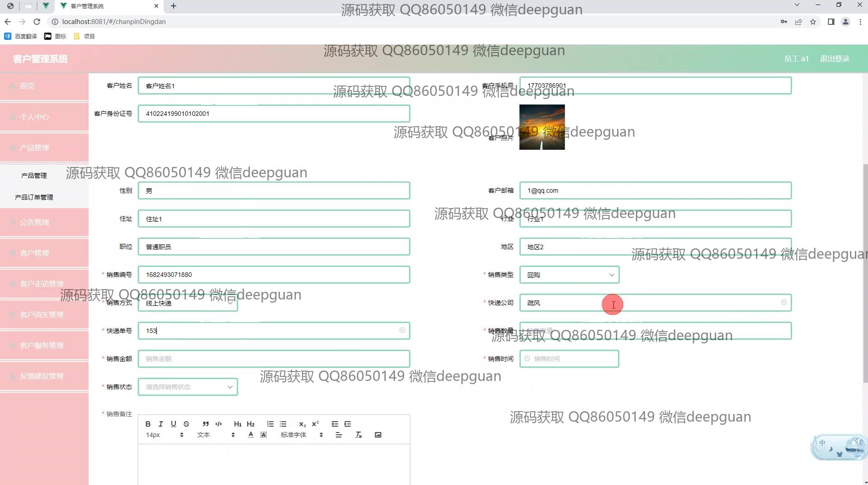Open the browser profile icon
Viewport: 868px width, 485px height.
(845, 22)
